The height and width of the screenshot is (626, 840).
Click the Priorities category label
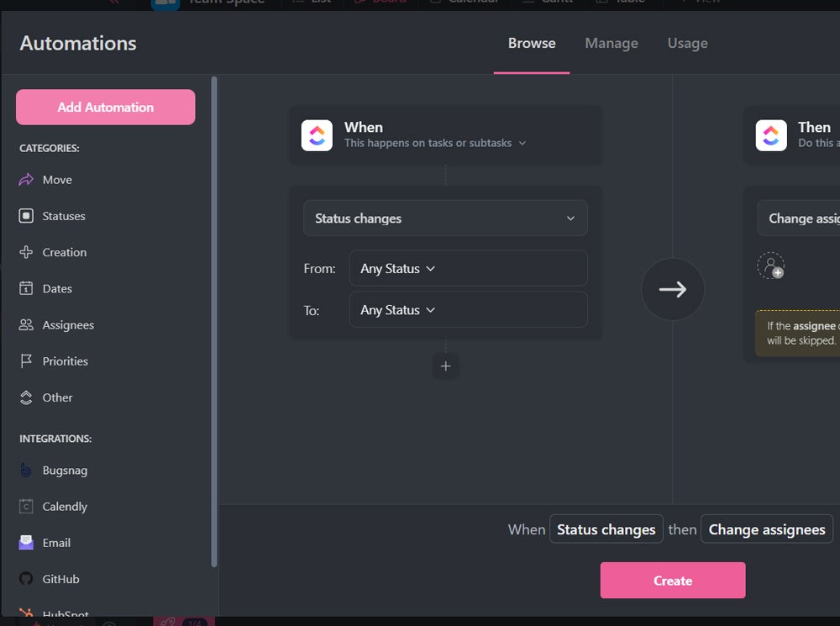(66, 361)
